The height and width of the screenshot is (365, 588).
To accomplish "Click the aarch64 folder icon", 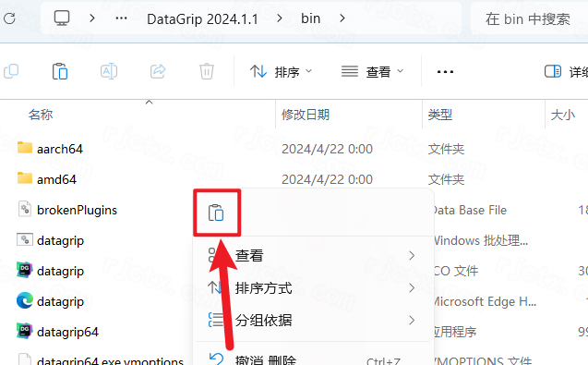I will point(25,148).
